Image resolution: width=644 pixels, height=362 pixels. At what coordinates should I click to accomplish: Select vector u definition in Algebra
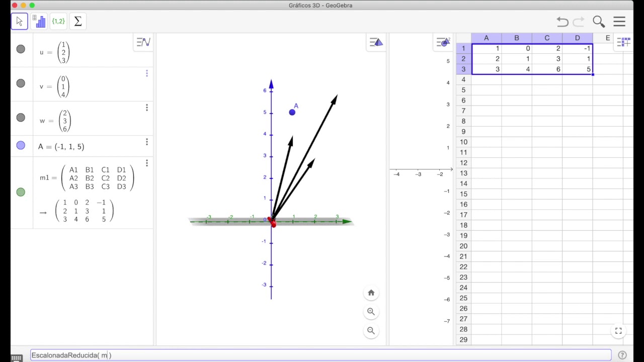(x=55, y=52)
